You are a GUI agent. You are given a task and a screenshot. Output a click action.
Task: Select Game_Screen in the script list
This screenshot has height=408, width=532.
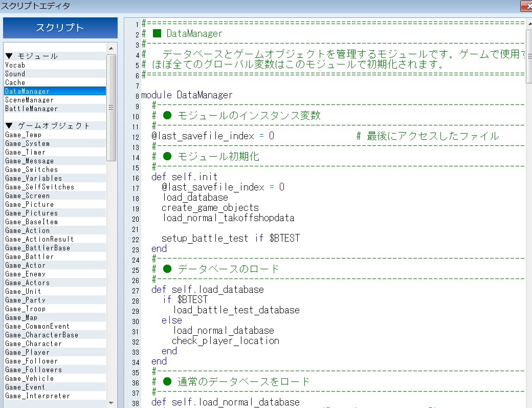(55, 196)
